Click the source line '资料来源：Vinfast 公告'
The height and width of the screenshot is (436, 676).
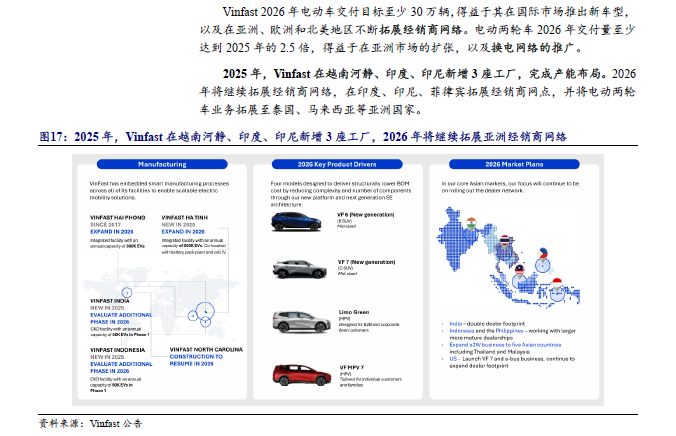(91, 423)
